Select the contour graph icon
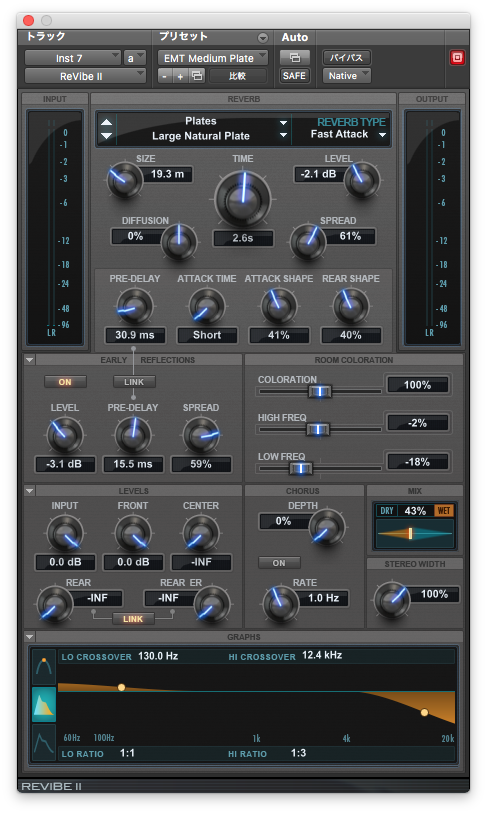Viewport: 487px width, 814px height. (44, 741)
